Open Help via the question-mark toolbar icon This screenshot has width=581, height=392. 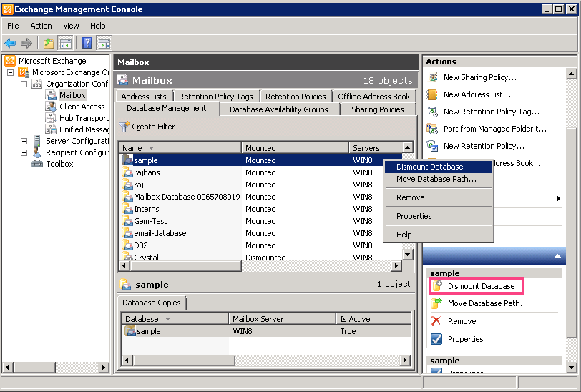coord(87,44)
